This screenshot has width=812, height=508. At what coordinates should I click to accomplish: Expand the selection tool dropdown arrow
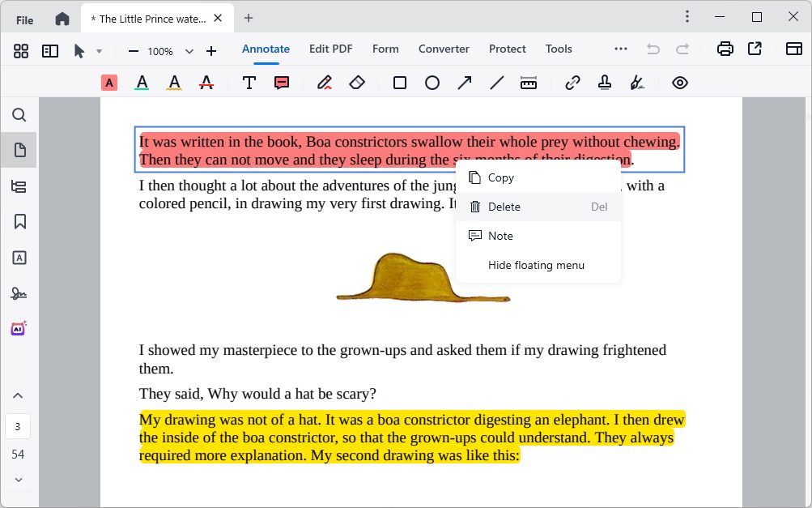[x=99, y=50]
